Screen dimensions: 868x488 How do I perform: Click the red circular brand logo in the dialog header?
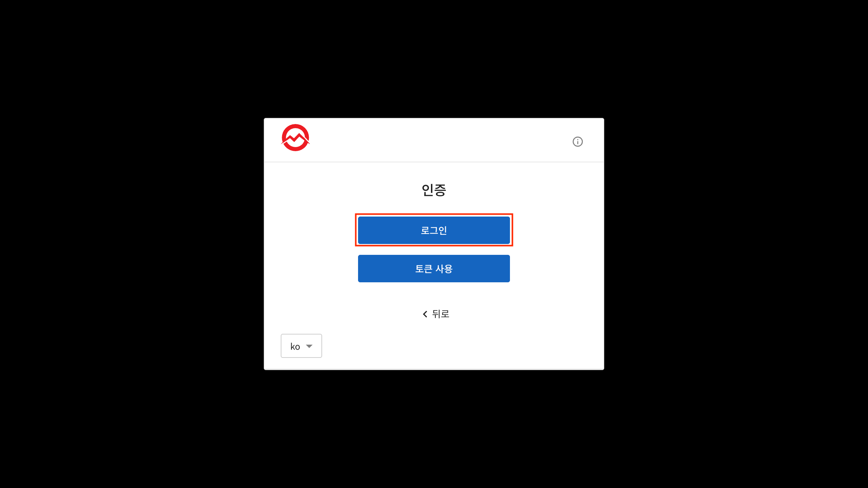click(295, 138)
